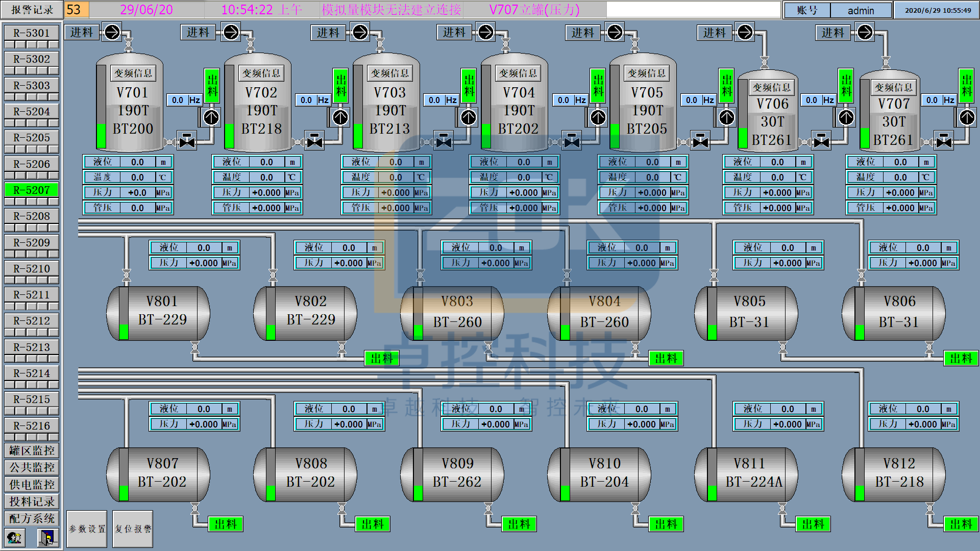
Task: Click the V701 frequency Hz input
Action: 178,100
